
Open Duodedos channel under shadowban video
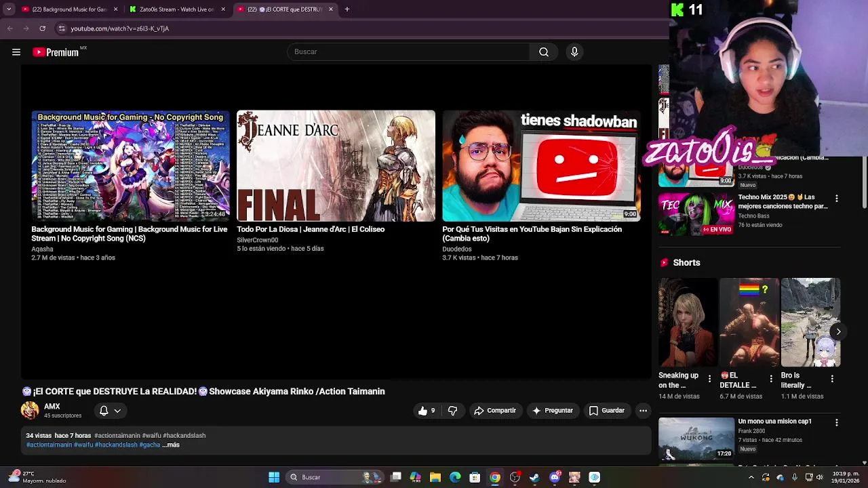click(x=456, y=249)
